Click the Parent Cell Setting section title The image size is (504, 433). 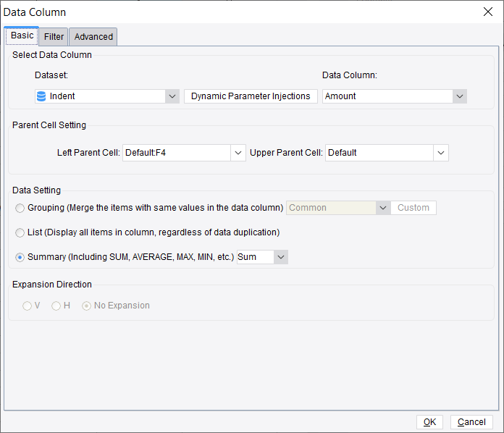(49, 125)
